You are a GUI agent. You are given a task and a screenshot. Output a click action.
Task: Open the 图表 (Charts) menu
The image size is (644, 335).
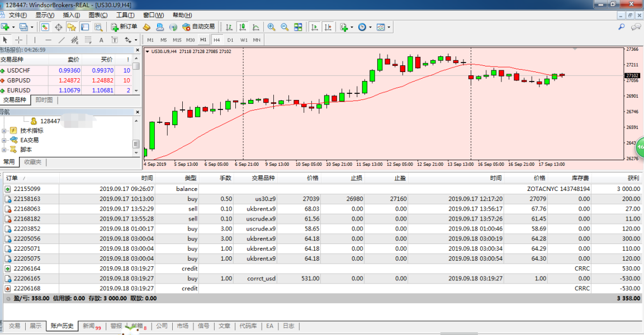pyautogui.click(x=98, y=15)
